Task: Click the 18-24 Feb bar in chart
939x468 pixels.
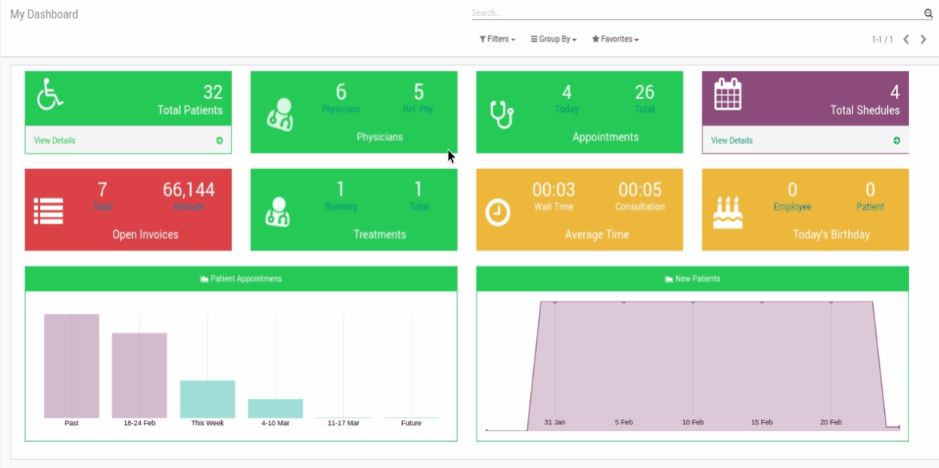Action: tap(140, 376)
